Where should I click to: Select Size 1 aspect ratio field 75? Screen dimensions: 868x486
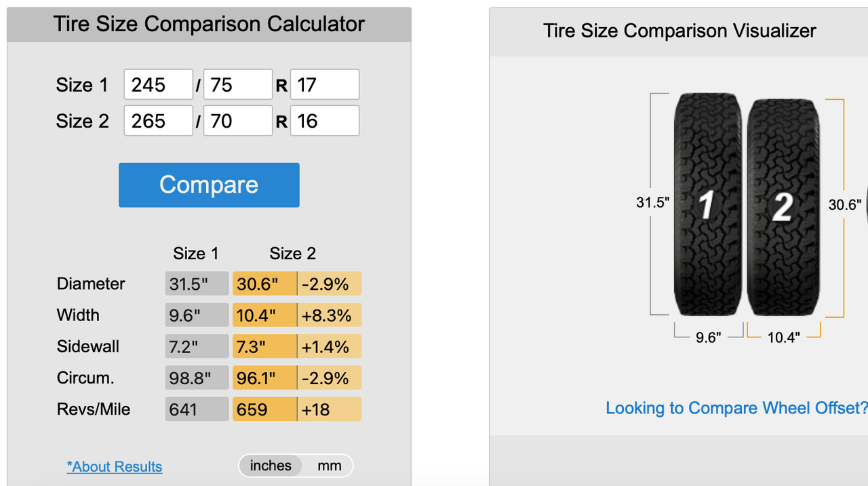pyautogui.click(x=238, y=85)
